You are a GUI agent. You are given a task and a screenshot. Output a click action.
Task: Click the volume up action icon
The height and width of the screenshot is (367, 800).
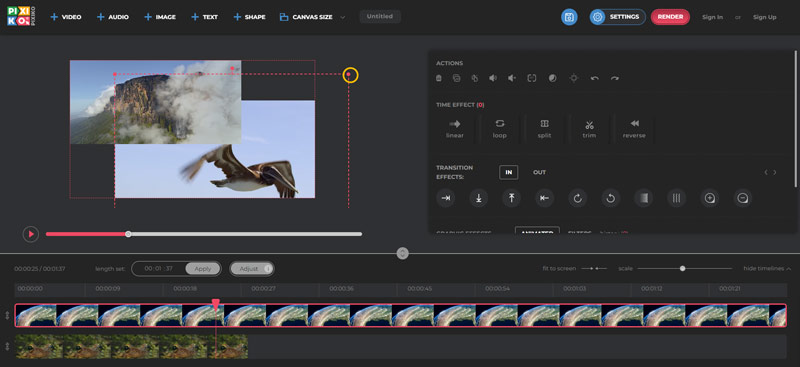493,78
